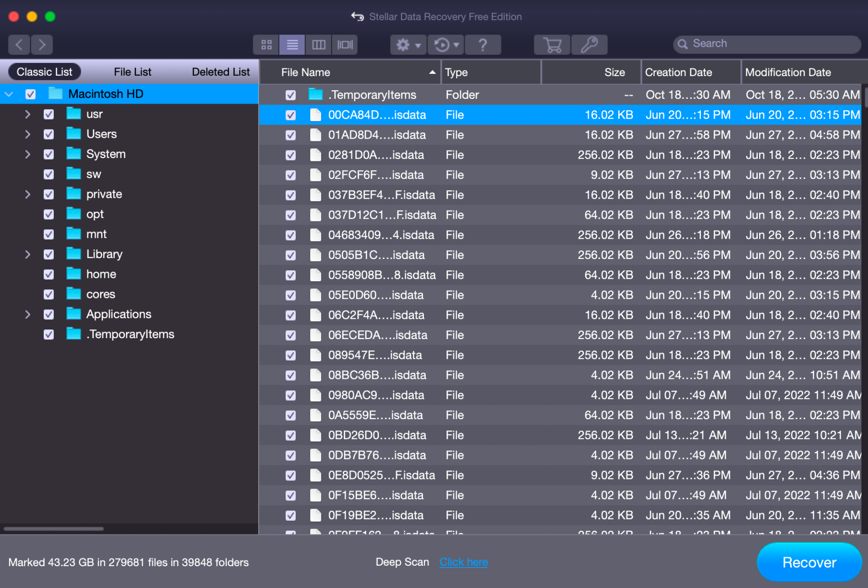Select the Classic List tab
Image resolution: width=868 pixels, height=588 pixels.
[x=44, y=72]
